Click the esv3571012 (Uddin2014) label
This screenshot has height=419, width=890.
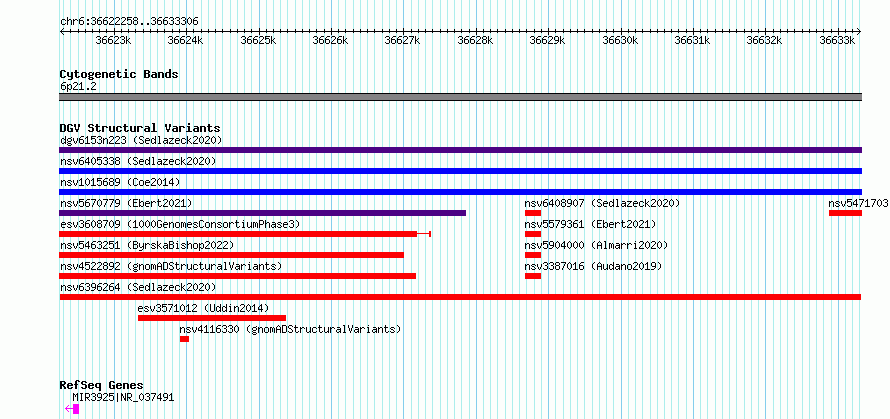click(x=204, y=308)
